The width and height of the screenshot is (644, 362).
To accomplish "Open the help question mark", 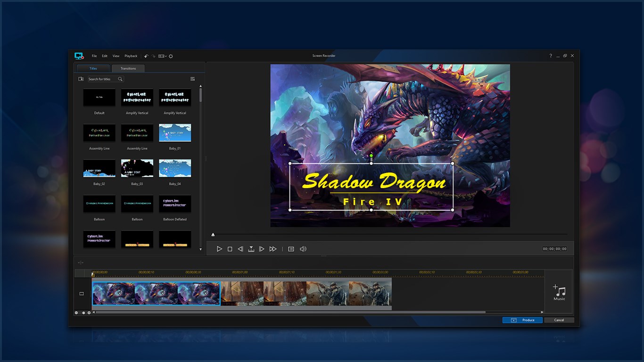I will (x=550, y=56).
